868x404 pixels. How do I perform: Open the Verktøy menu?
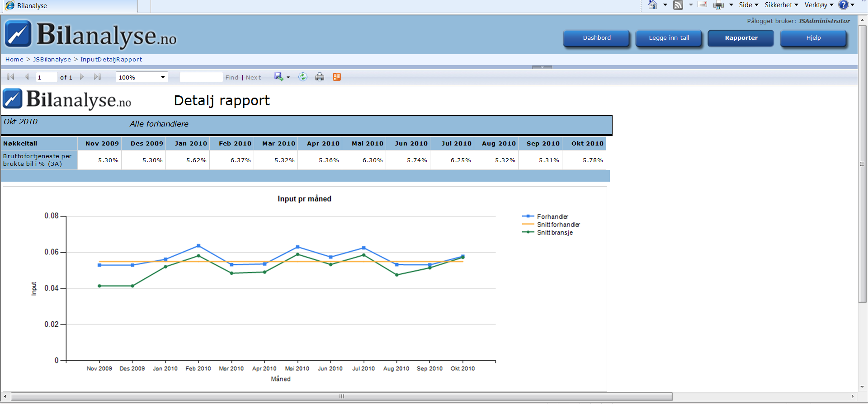point(819,5)
